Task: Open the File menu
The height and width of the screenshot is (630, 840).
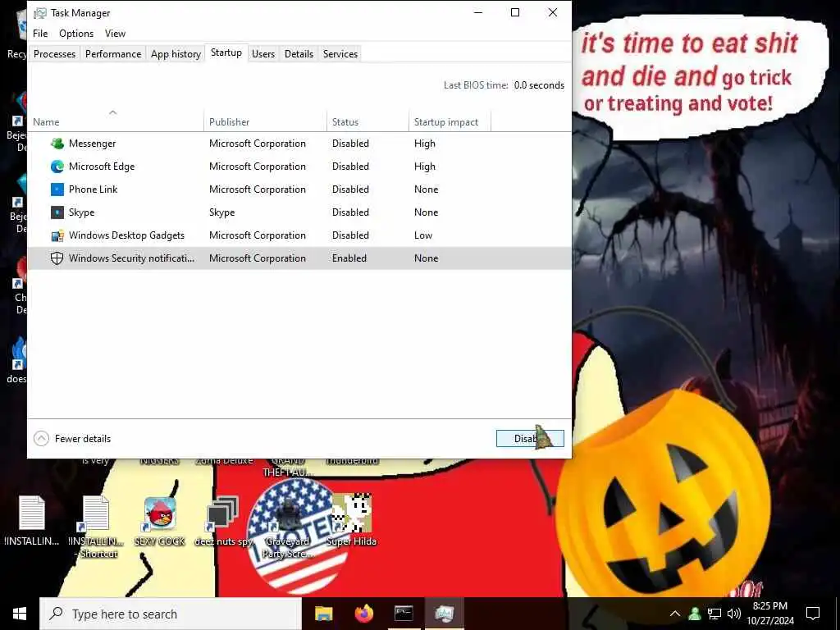Action: tap(40, 33)
